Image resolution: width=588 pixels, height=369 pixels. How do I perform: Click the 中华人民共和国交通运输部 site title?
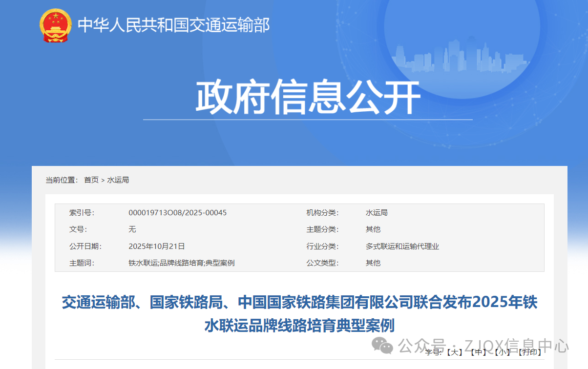(174, 25)
